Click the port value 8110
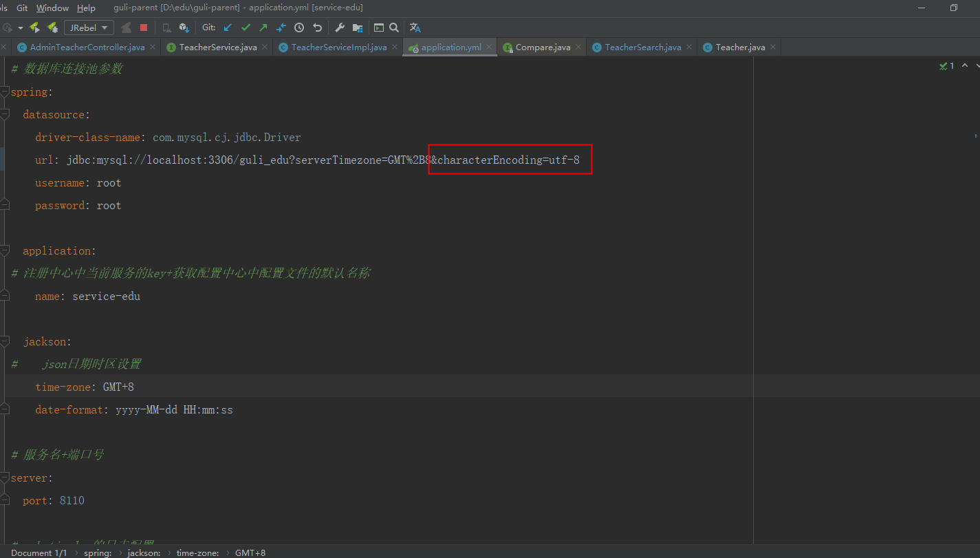Image resolution: width=980 pixels, height=558 pixels. pos(72,501)
